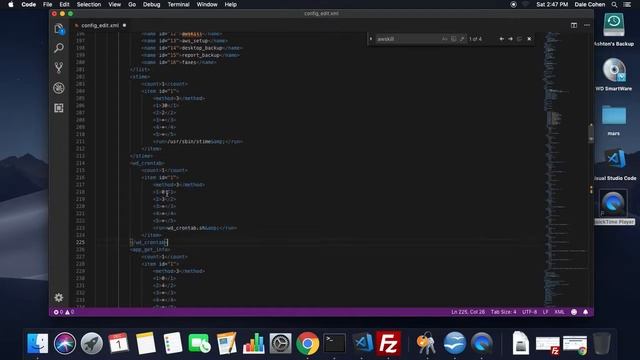The image size is (640, 360).
Task: Open Notification Center in menu bar
Action: (x=627, y=4)
